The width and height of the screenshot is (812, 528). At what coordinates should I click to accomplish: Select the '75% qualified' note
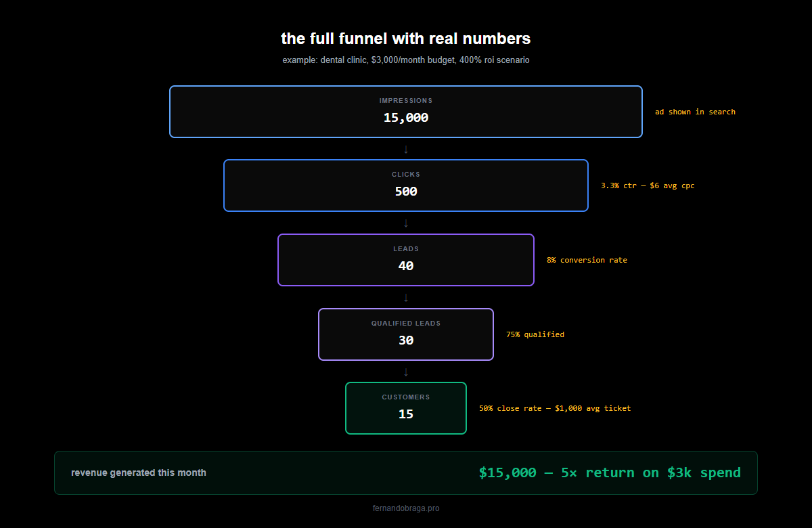click(x=535, y=334)
